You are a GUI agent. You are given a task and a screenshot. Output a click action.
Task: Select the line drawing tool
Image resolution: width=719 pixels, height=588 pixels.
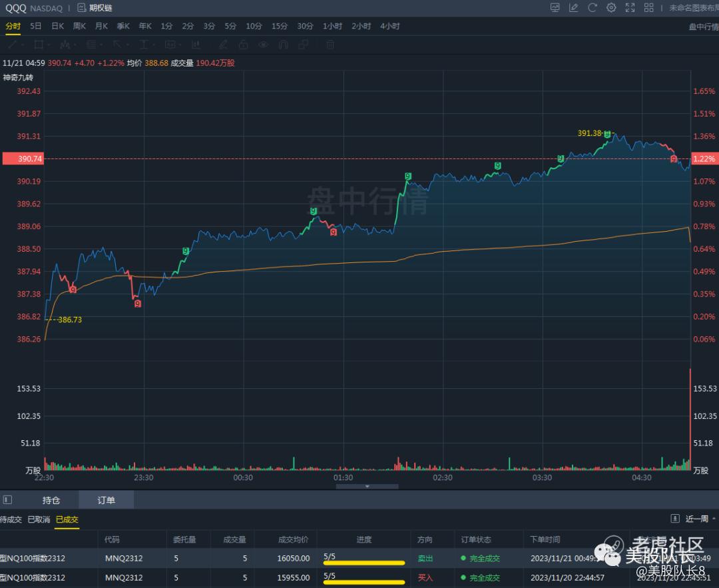(x=12, y=45)
